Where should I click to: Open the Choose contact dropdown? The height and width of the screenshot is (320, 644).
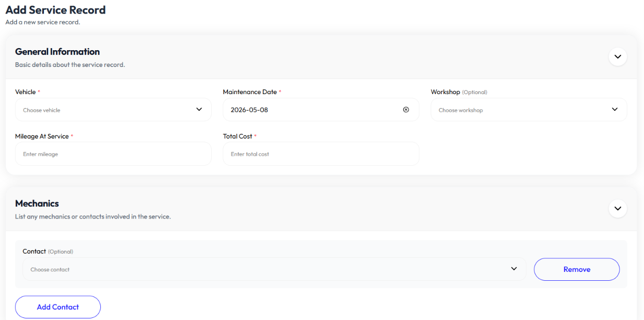(274, 269)
